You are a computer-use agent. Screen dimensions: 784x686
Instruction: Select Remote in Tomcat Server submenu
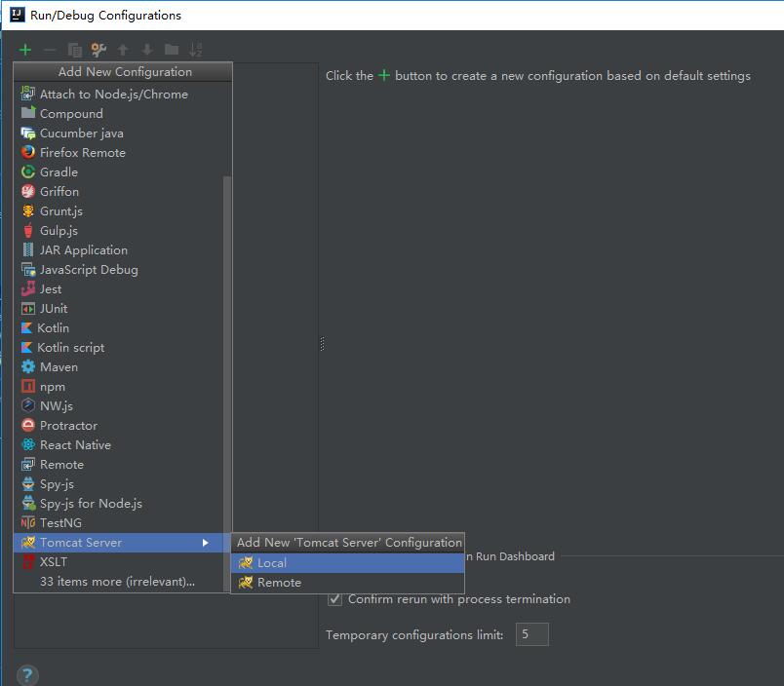[x=279, y=583]
